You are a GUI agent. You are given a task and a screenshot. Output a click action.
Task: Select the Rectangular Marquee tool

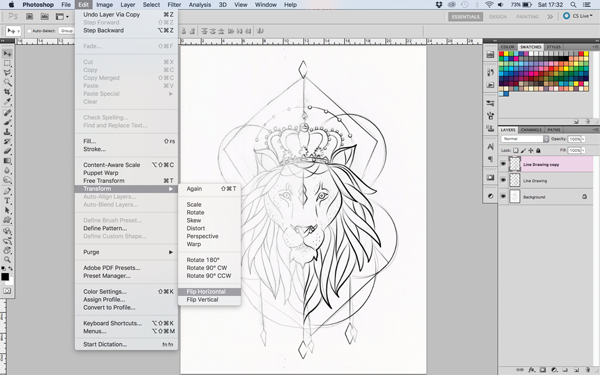(7, 63)
